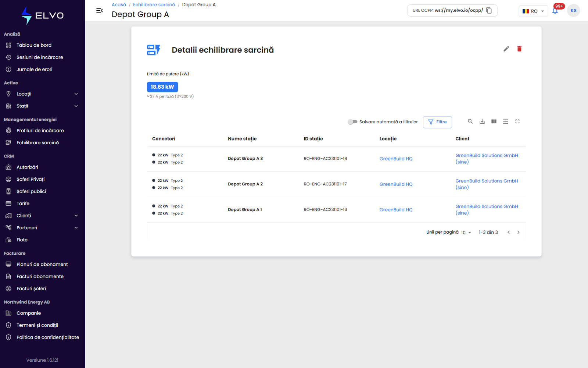Change table row density
Screen dimensions: 588x368
click(x=506, y=121)
